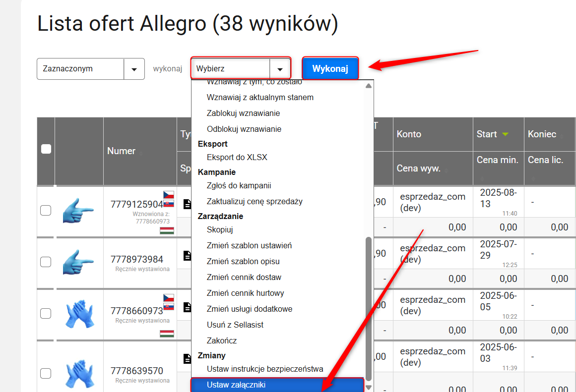The image size is (576, 392).
Task: Tick checkbox for offer 7779125904
Action: coord(46,211)
